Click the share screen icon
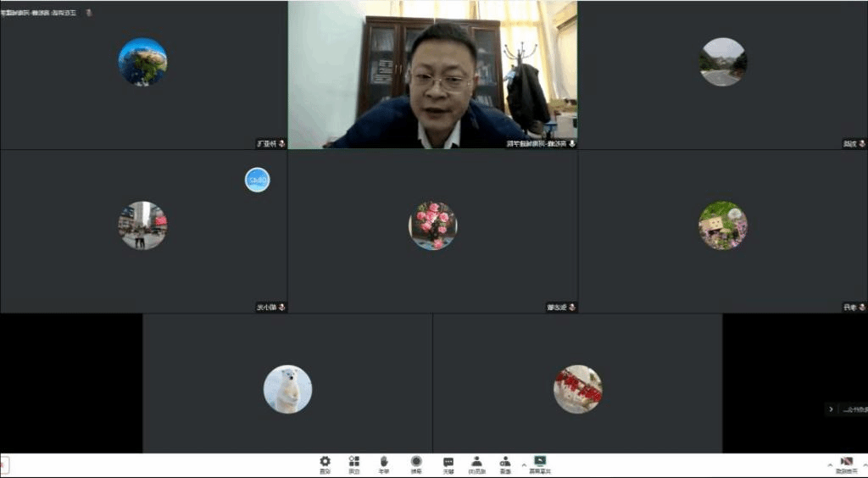 pyautogui.click(x=540, y=463)
